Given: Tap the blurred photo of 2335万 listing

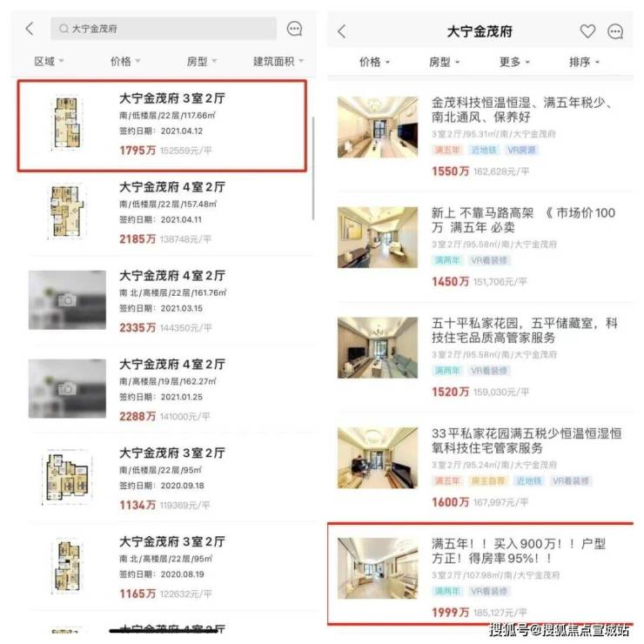Looking at the screenshot, I should pos(67,300).
